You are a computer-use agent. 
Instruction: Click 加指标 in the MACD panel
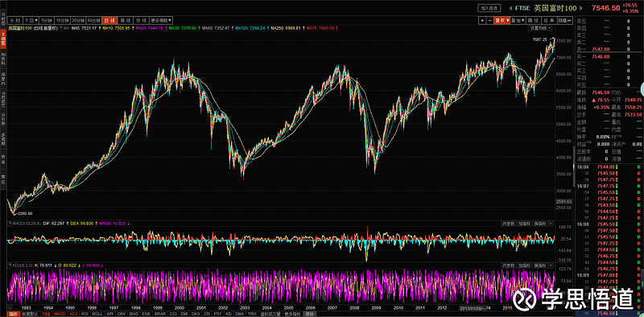click(525, 224)
